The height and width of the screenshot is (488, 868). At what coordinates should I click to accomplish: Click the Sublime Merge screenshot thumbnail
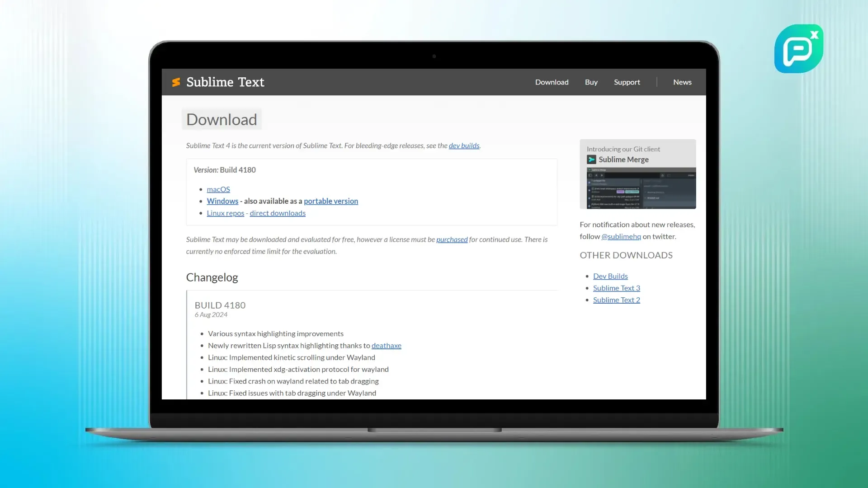coord(641,188)
